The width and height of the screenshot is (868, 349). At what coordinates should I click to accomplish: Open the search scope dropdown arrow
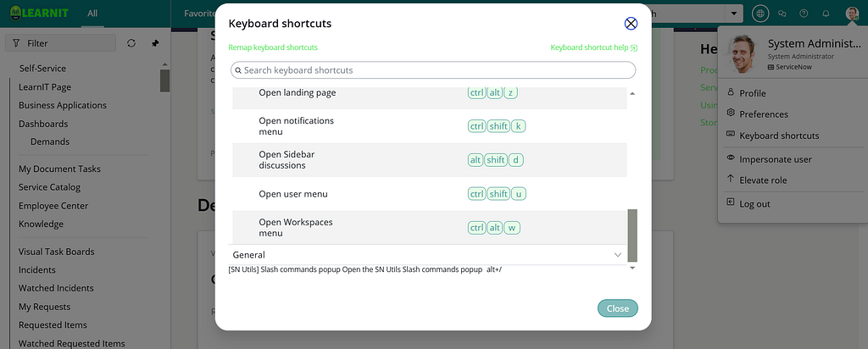733,14
